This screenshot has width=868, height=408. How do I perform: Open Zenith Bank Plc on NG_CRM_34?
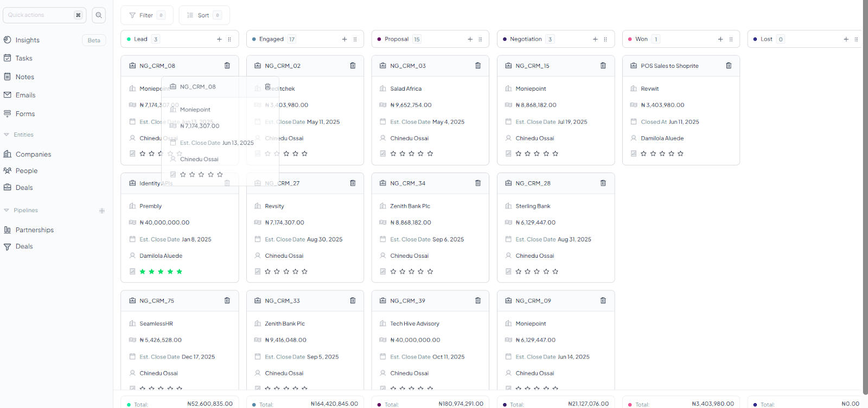(410, 206)
